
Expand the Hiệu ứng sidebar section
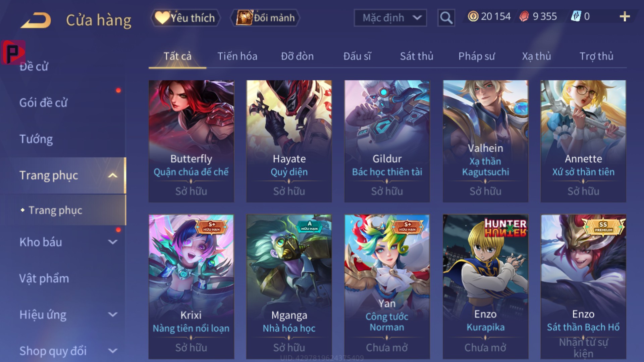point(113,315)
